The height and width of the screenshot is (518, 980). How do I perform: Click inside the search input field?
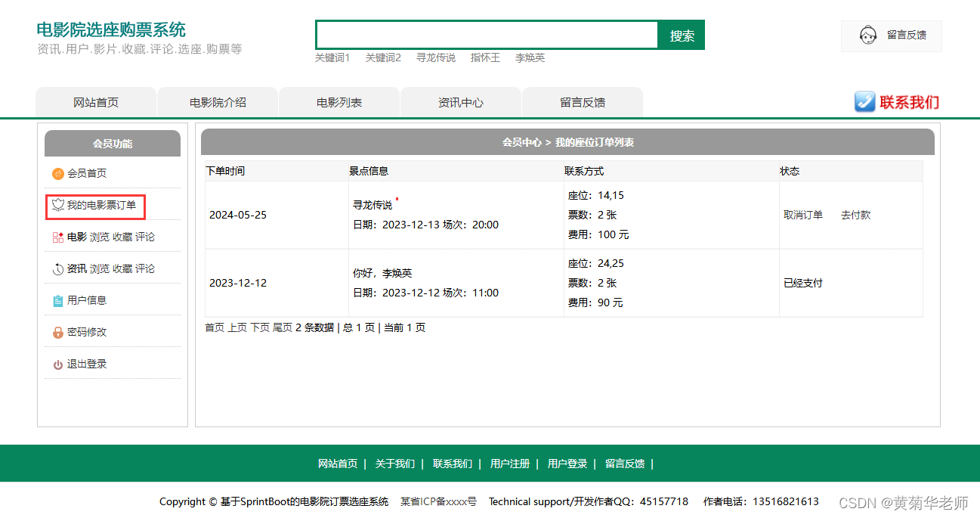coord(486,34)
